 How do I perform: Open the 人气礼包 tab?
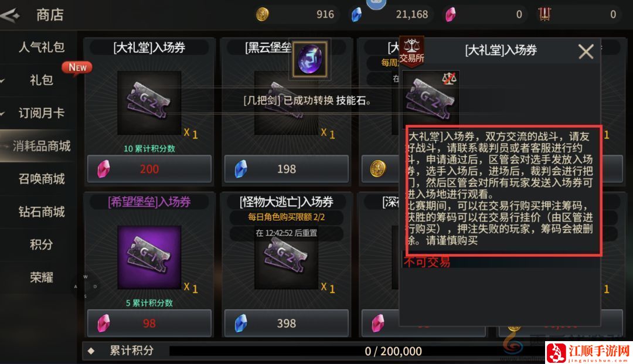tap(40, 47)
